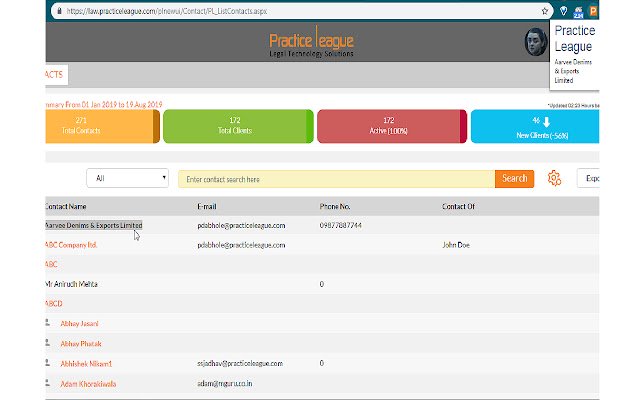
Task: Sort by Phone No. column header
Action: (x=335, y=207)
